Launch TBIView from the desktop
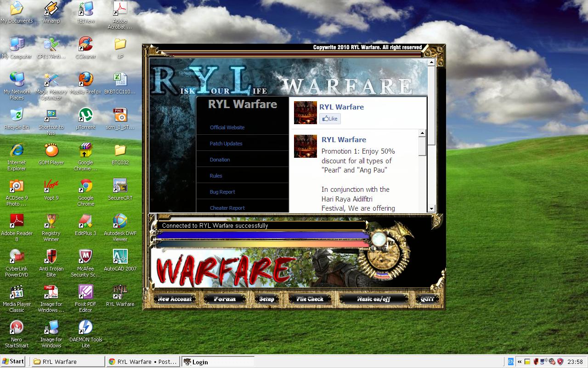The height and width of the screenshot is (368, 588). (x=85, y=12)
